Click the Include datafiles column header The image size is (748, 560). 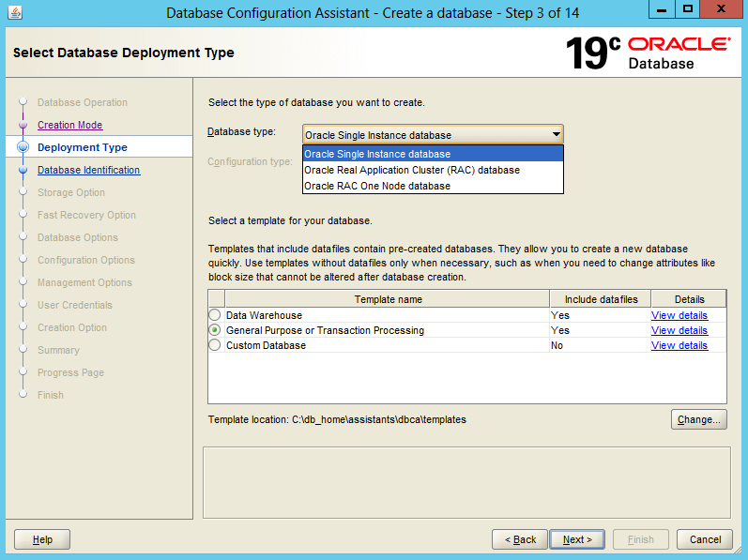click(601, 299)
